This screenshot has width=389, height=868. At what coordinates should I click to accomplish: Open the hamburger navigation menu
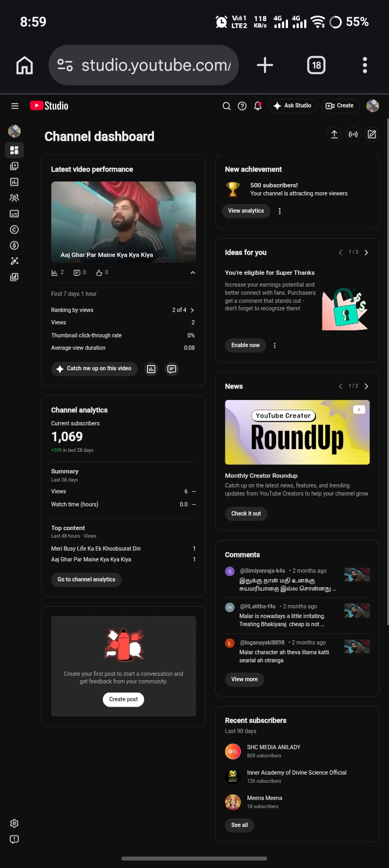pyautogui.click(x=15, y=106)
